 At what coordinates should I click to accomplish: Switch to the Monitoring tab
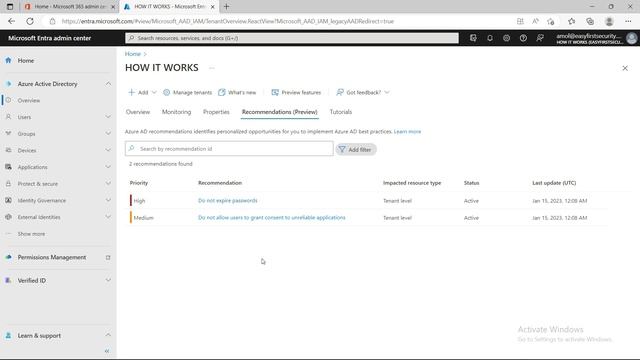(176, 112)
